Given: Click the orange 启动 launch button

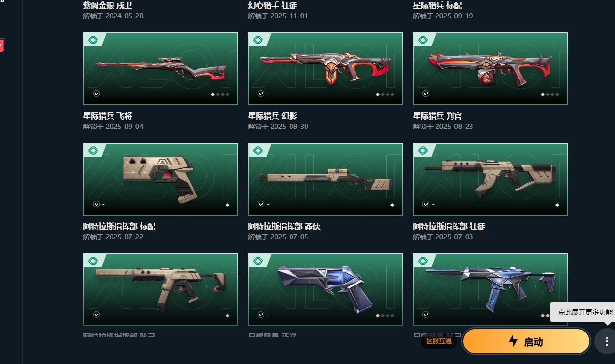Looking at the screenshot, I should (x=526, y=341).
